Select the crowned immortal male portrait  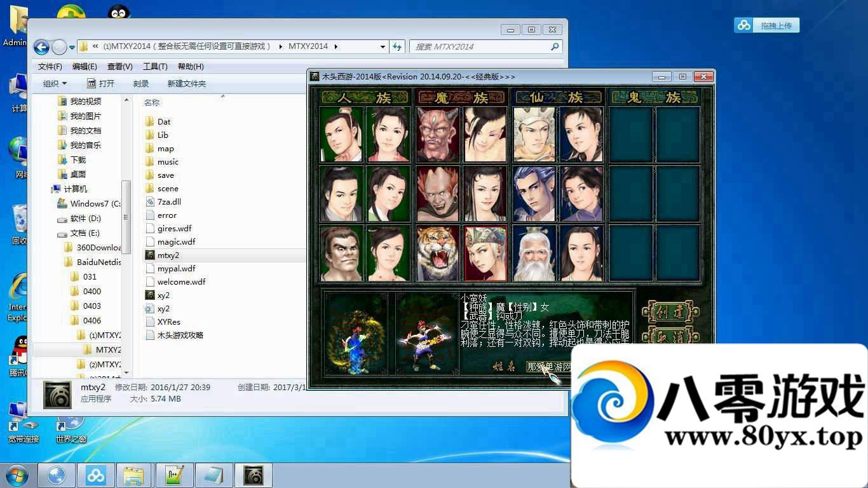[x=534, y=135]
